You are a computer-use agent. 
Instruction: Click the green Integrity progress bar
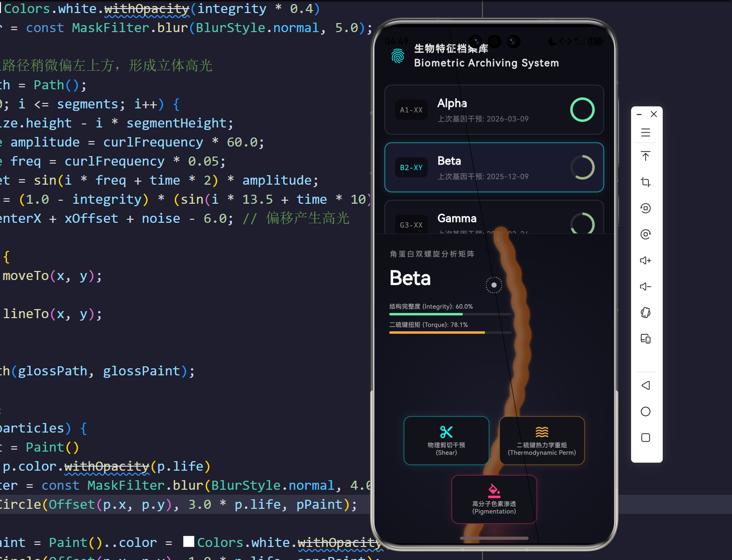pos(450,314)
